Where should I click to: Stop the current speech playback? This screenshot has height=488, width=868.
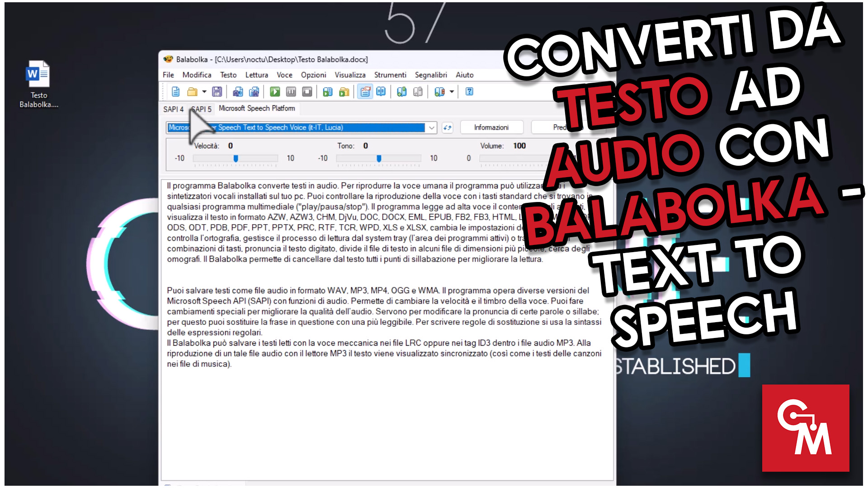307,92
